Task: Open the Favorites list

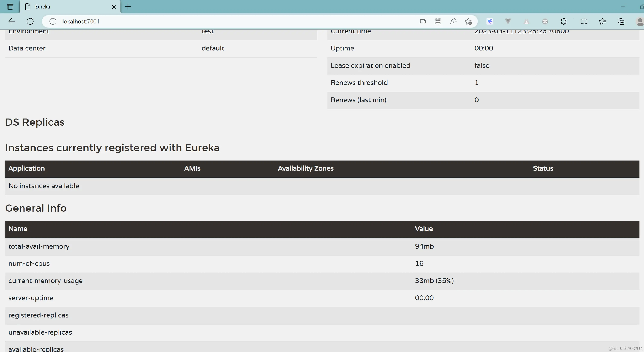Action: tap(602, 22)
